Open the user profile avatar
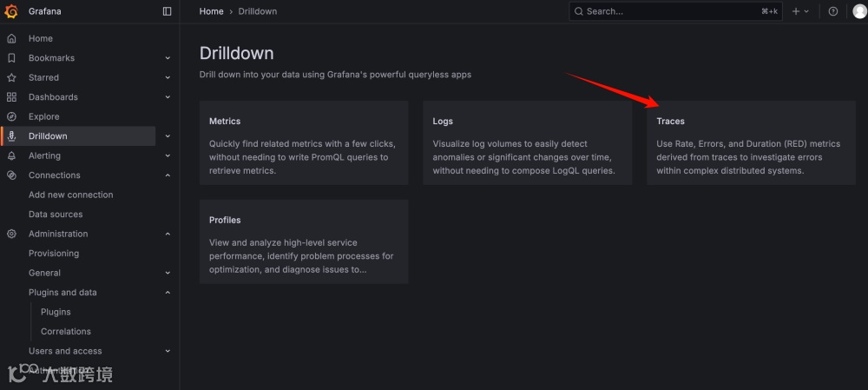The height and width of the screenshot is (390, 868). click(859, 11)
